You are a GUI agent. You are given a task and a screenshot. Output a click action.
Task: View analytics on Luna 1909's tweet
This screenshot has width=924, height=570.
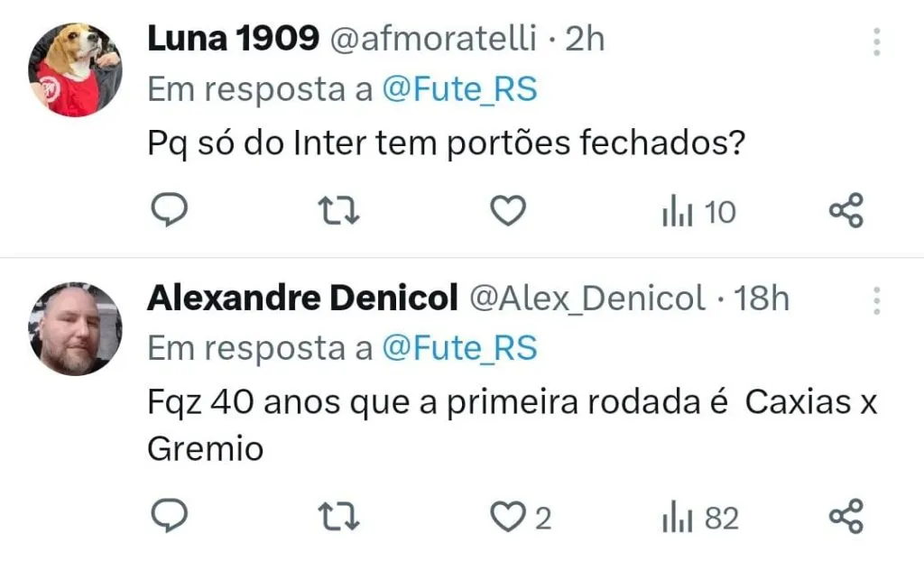click(x=699, y=213)
